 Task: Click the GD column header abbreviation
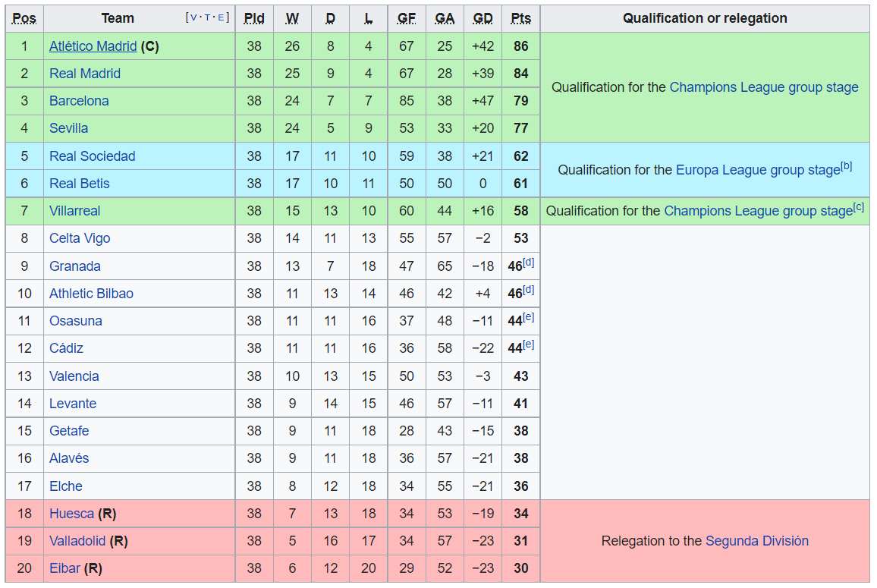click(483, 18)
